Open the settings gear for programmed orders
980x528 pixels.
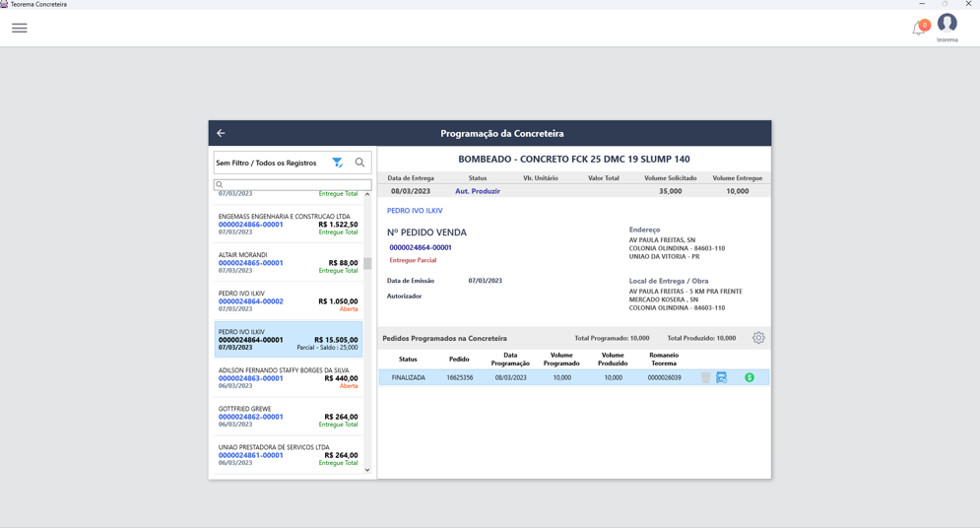click(x=758, y=338)
